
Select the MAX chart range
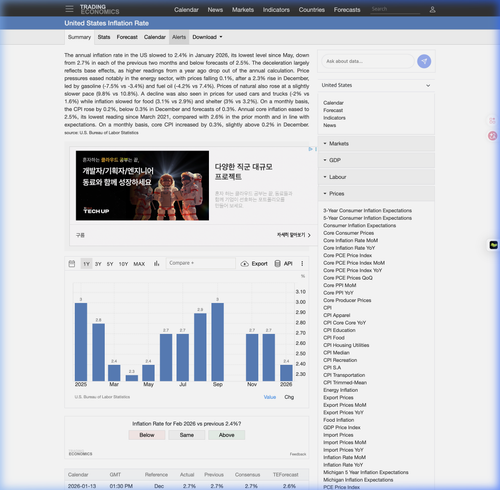click(139, 264)
